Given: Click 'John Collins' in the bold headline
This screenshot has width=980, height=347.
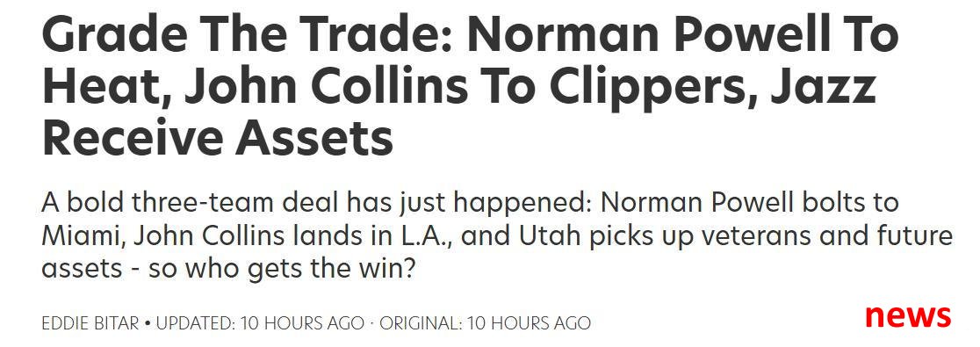Looking at the screenshot, I should coord(294,88).
